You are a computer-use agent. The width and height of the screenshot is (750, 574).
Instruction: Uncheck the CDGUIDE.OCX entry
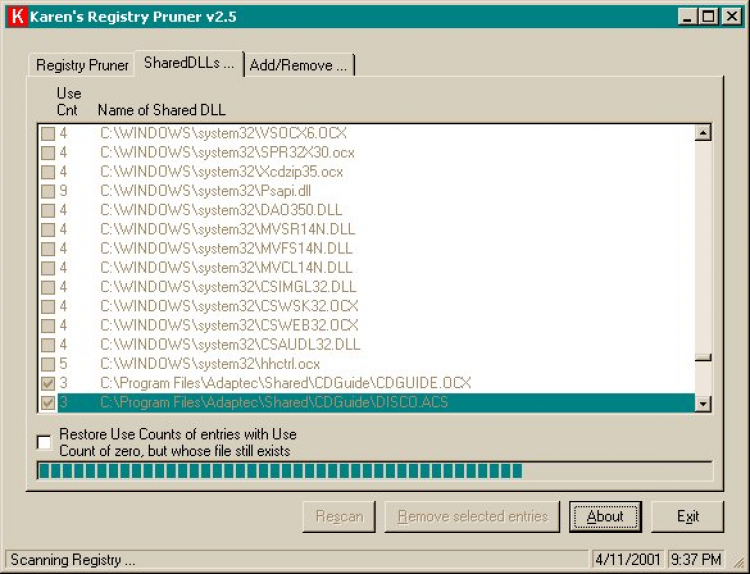point(48,383)
